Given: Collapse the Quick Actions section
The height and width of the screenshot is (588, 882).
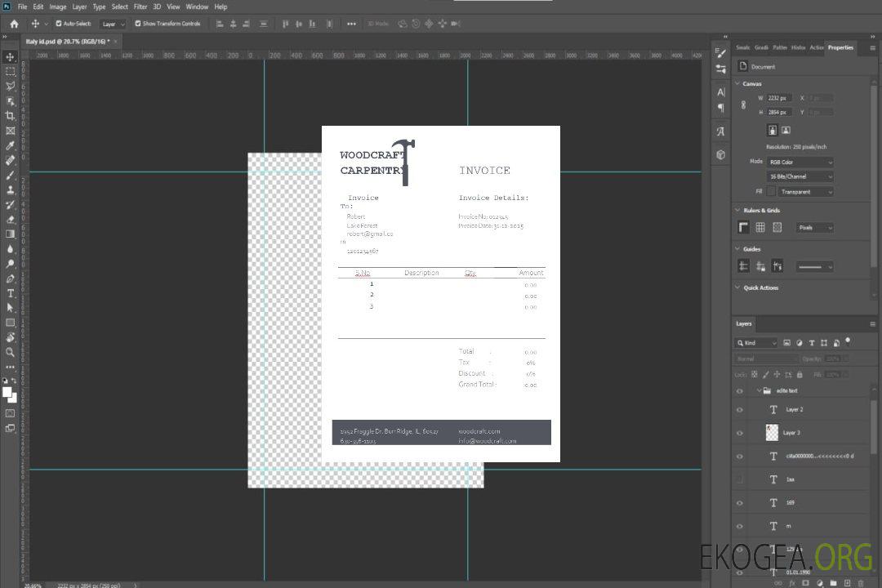Looking at the screenshot, I should (x=737, y=287).
